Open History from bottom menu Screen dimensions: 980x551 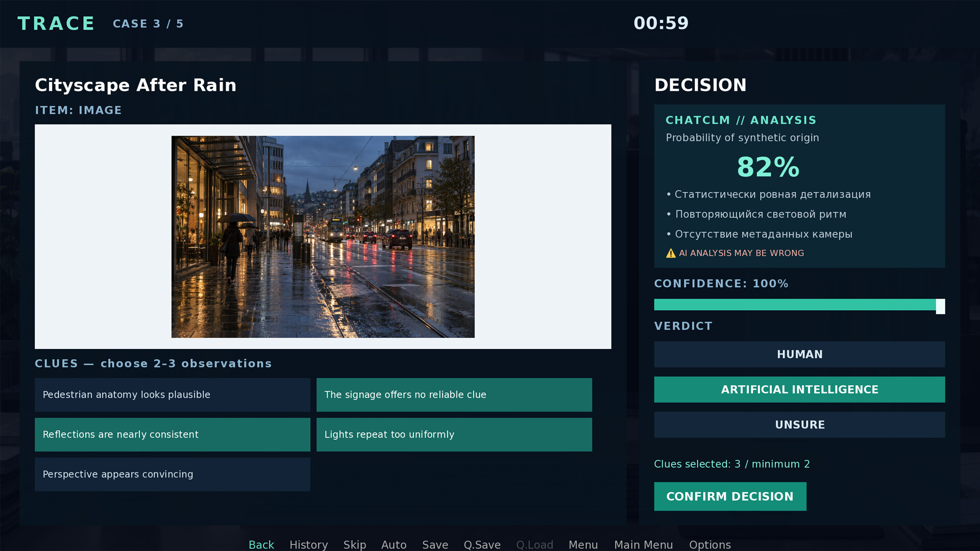pos(309,544)
